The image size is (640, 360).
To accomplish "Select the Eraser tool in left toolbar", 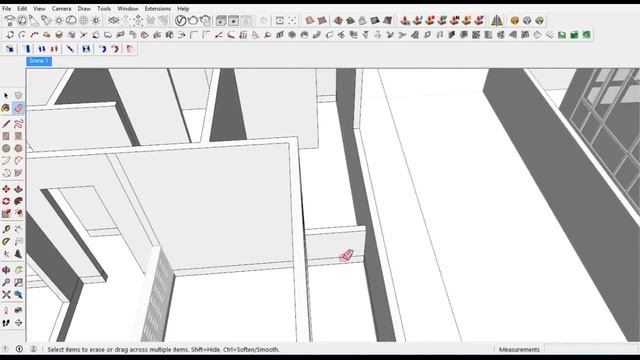I will (18, 108).
